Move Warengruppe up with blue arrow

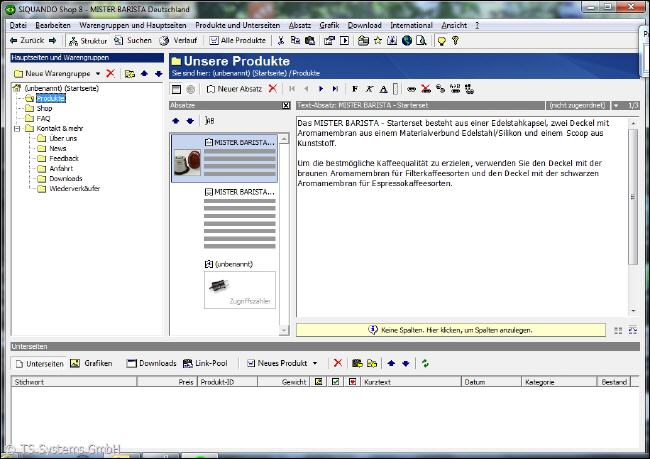pyautogui.click(x=144, y=74)
